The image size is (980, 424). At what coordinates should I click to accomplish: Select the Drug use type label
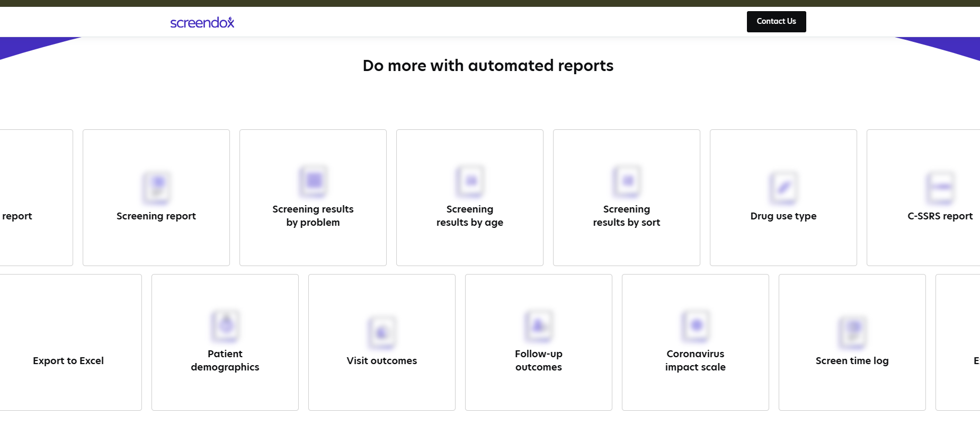[783, 216]
